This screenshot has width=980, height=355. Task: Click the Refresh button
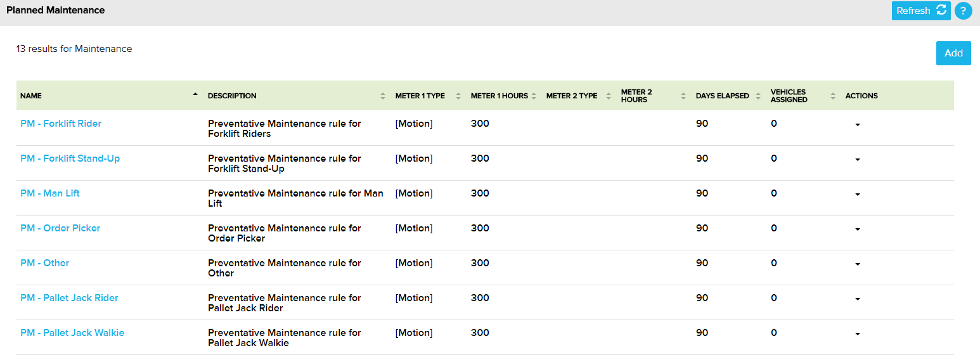coord(920,11)
